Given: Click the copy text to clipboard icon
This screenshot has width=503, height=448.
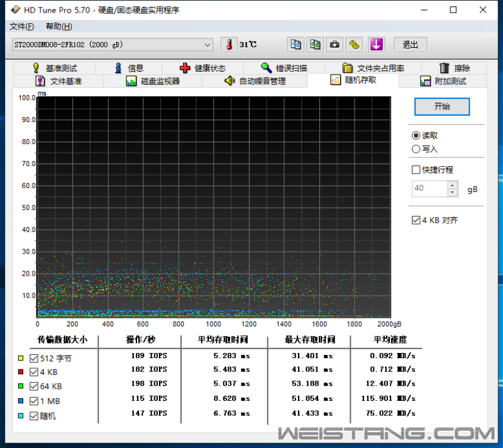Looking at the screenshot, I should click(296, 45).
